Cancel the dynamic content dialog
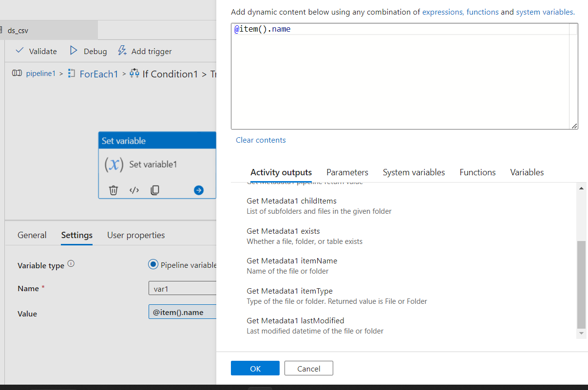 pos(308,368)
